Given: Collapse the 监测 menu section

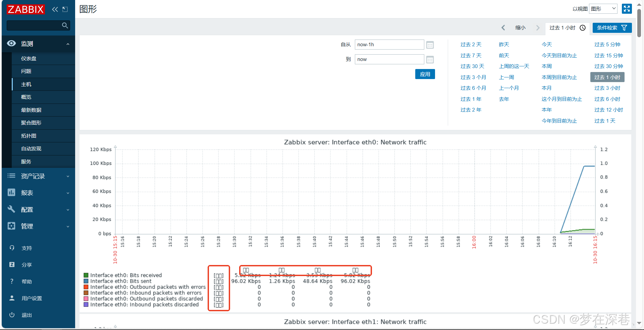Looking at the screenshot, I should [x=68, y=44].
